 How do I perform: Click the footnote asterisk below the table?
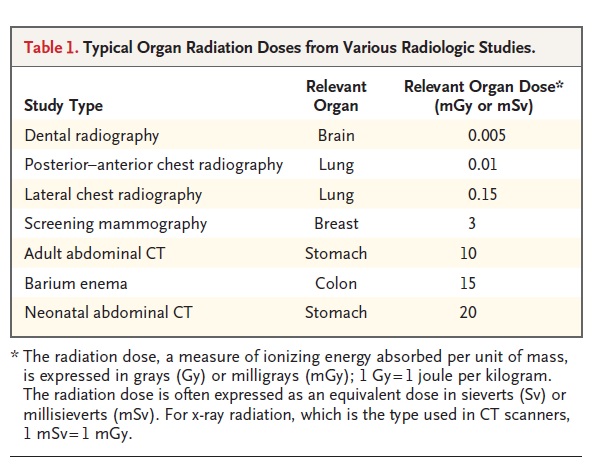click(x=15, y=356)
